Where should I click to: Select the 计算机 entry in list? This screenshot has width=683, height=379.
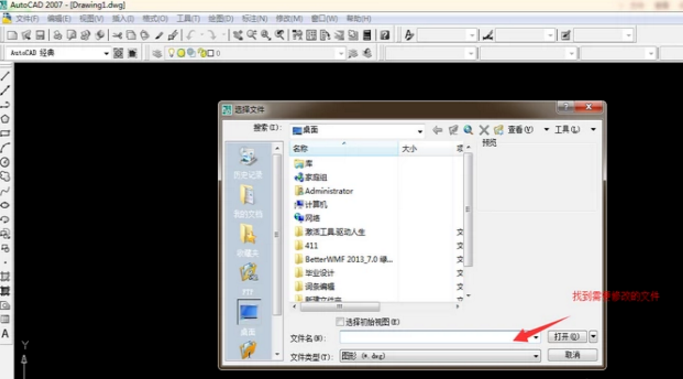(x=311, y=204)
